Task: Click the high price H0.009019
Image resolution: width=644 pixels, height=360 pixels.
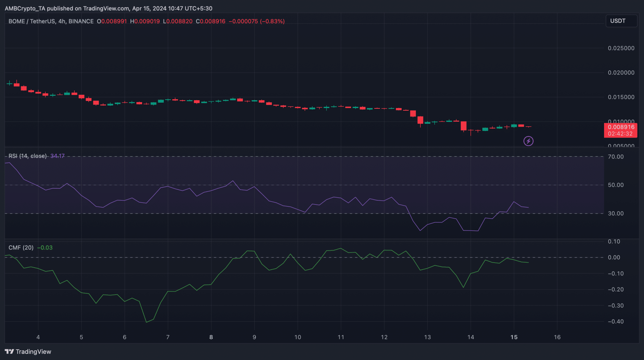Action: (145, 21)
